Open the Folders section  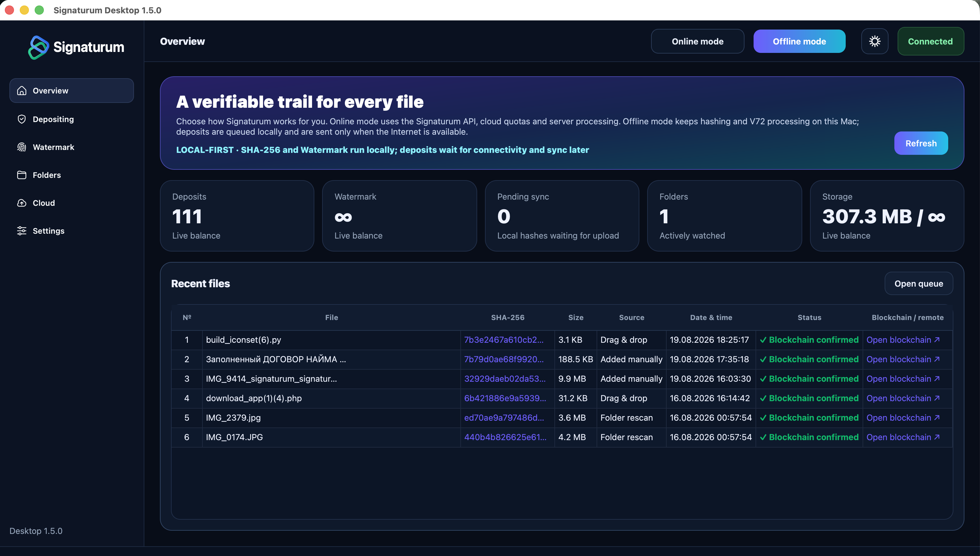pyautogui.click(x=71, y=175)
